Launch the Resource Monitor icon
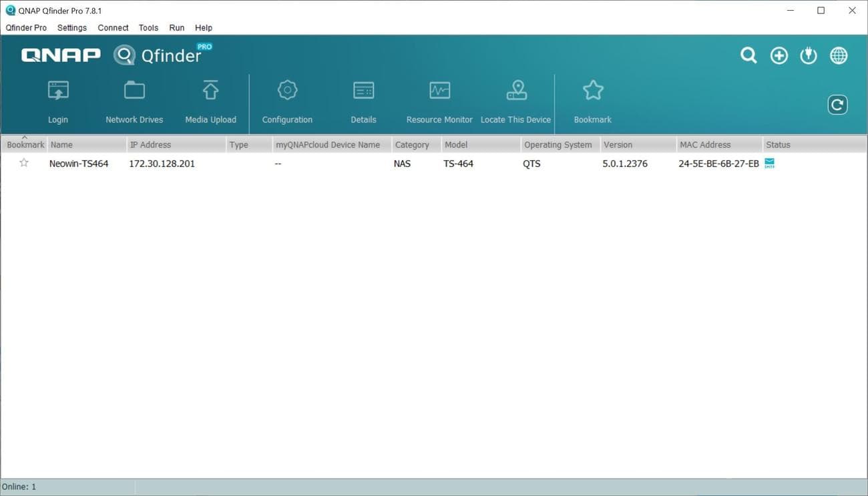The image size is (868, 496). [439, 100]
